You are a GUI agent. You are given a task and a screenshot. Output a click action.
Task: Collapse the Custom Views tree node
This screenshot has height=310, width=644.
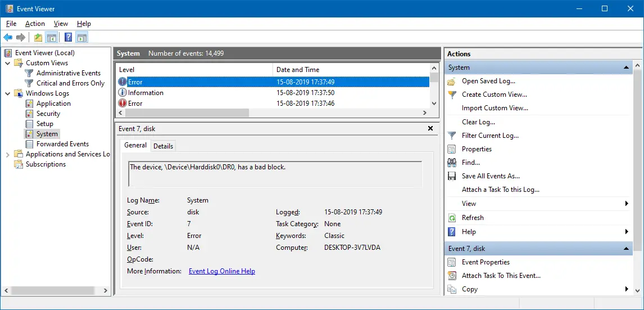tap(8, 63)
